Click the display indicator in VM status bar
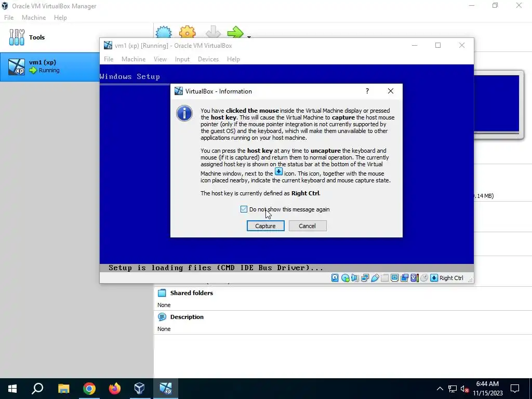 [395, 278]
